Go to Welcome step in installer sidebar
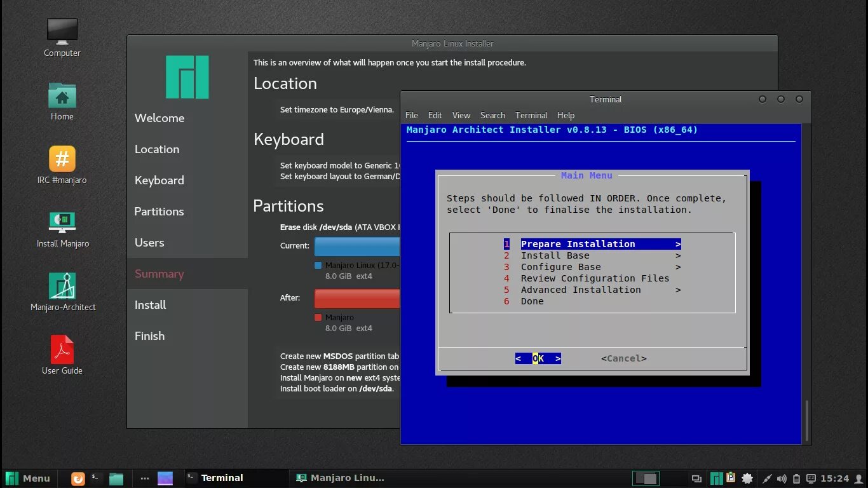868x488 pixels. pos(159,118)
